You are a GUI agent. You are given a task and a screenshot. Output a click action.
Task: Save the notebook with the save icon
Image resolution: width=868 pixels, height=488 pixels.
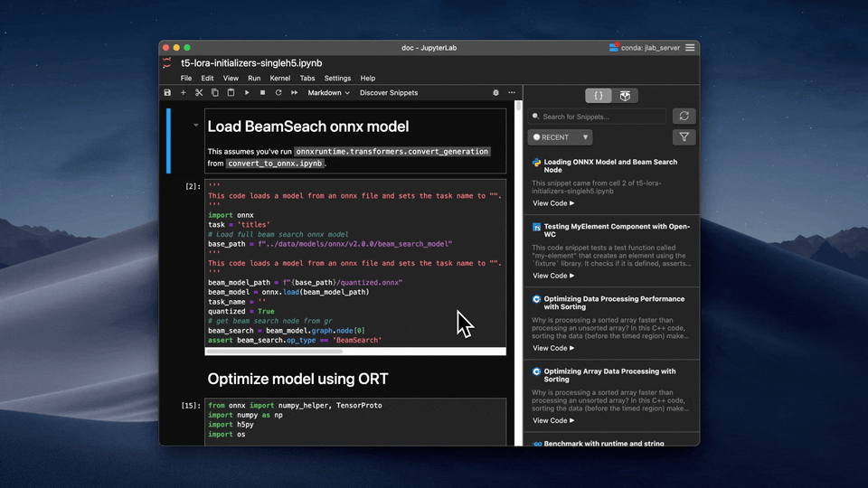[167, 93]
